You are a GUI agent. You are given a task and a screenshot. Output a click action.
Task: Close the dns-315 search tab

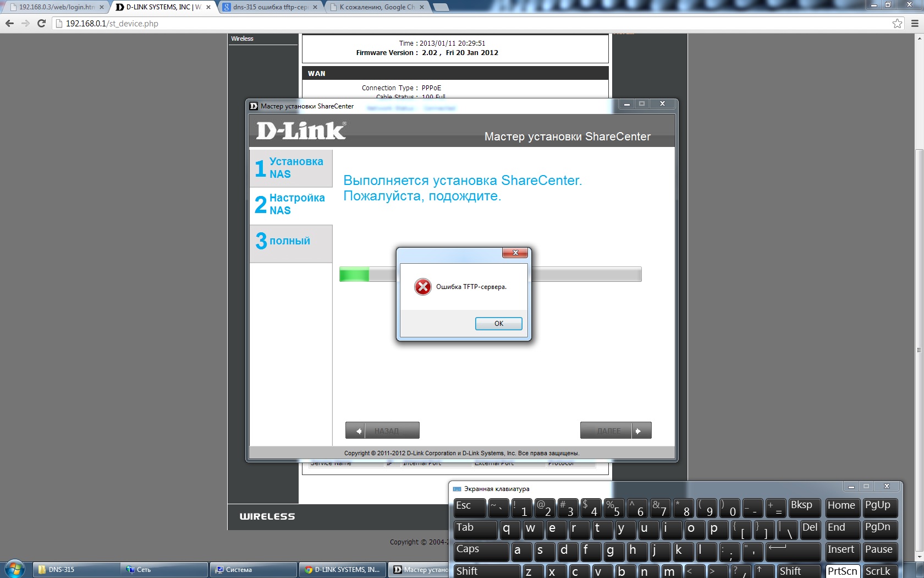pos(315,7)
